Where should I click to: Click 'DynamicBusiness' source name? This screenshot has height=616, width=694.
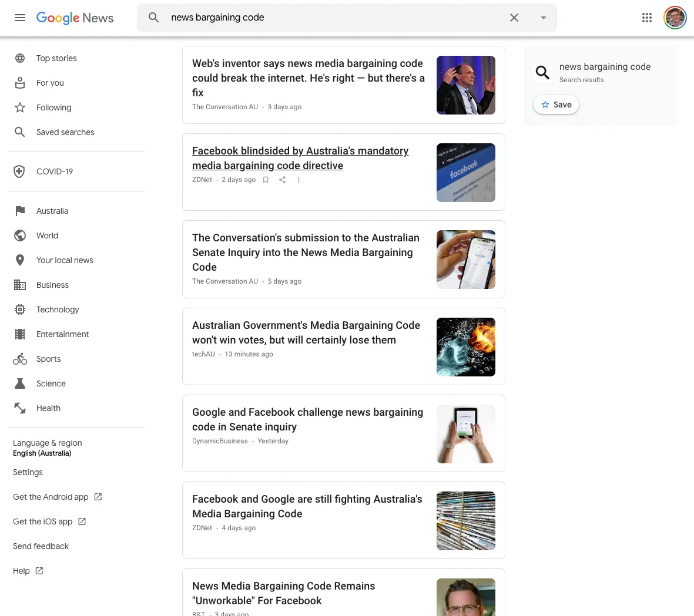[x=220, y=441]
